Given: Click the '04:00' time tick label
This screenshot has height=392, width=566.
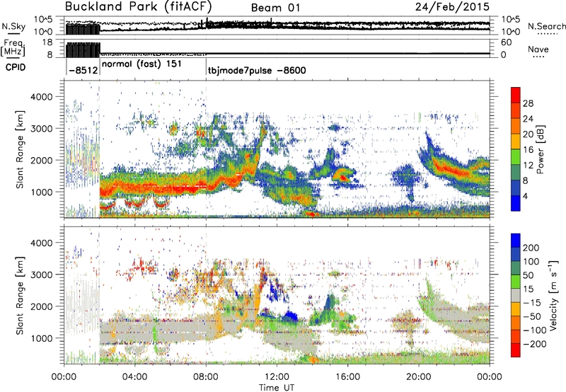Looking at the screenshot, I should click(x=134, y=377).
